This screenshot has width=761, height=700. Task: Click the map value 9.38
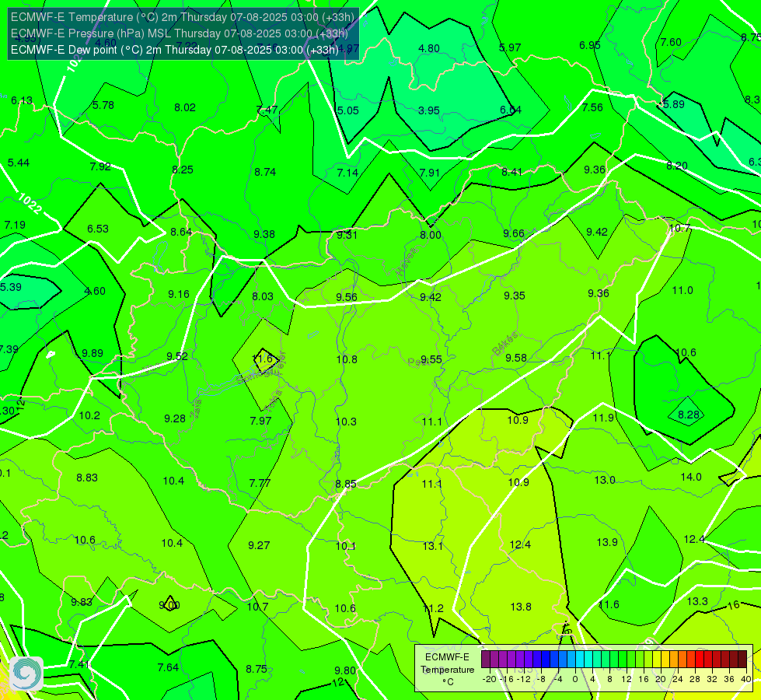tap(264, 234)
